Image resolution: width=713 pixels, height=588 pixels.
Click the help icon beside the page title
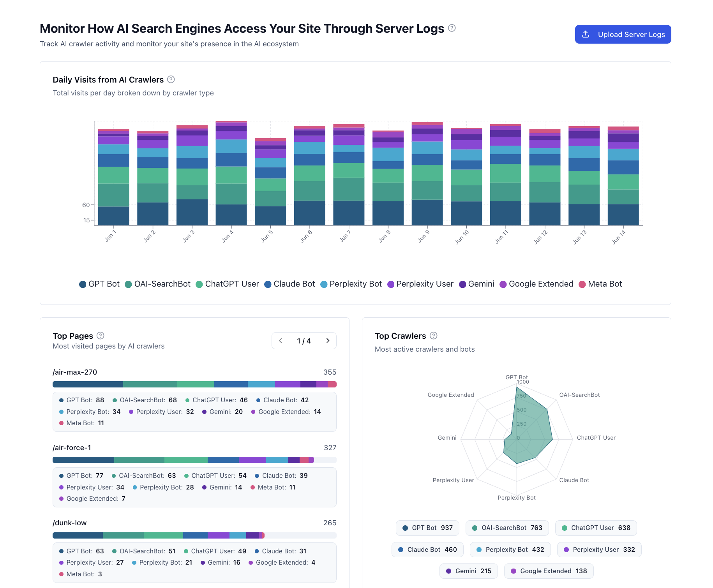452,28
